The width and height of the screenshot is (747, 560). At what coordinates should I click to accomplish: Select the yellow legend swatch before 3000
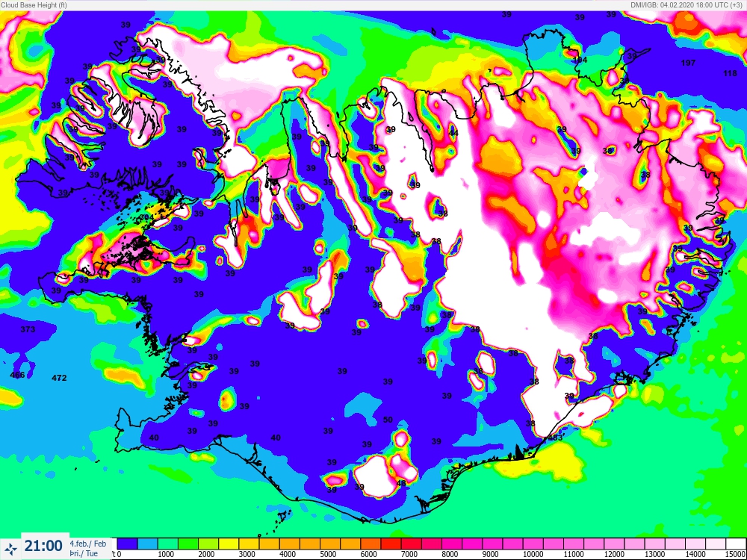pyautogui.click(x=228, y=544)
